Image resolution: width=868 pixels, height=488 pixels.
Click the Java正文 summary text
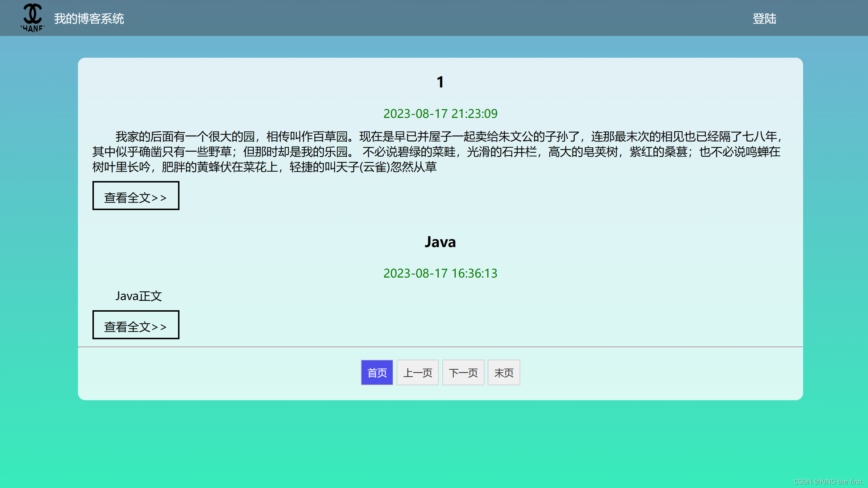[x=139, y=296]
